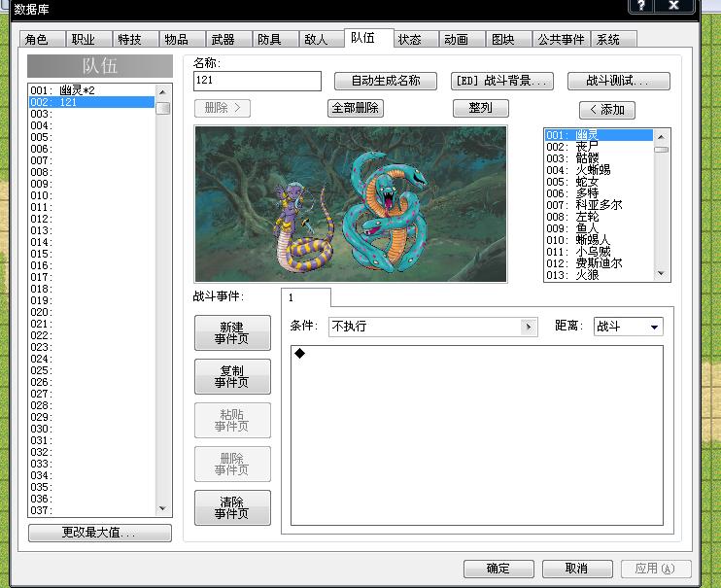Click the troop name input field
The image size is (721, 588).
click(257, 81)
